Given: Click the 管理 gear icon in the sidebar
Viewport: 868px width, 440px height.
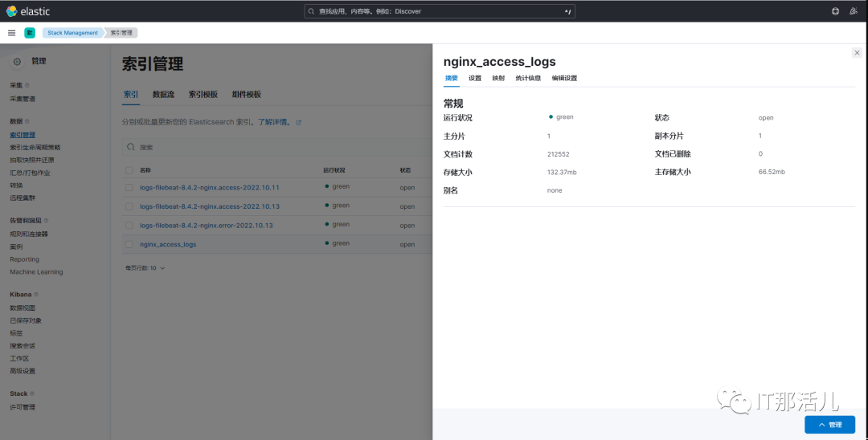Looking at the screenshot, I should [x=17, y=62].
